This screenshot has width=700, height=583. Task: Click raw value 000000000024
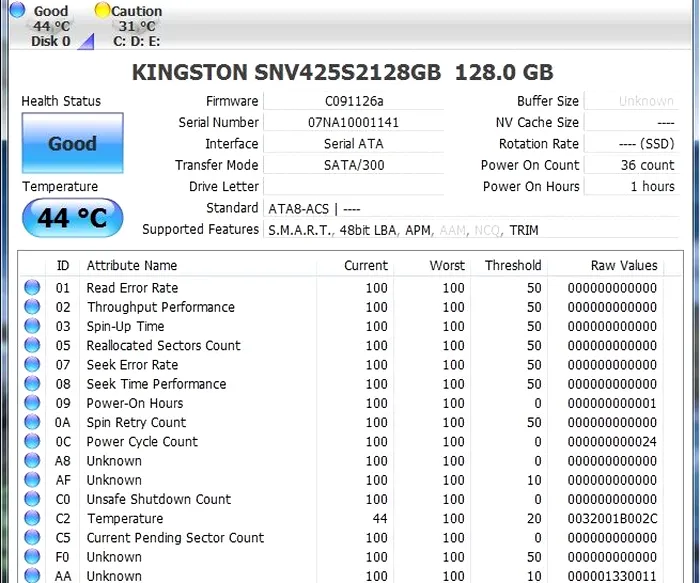[612, 441]
